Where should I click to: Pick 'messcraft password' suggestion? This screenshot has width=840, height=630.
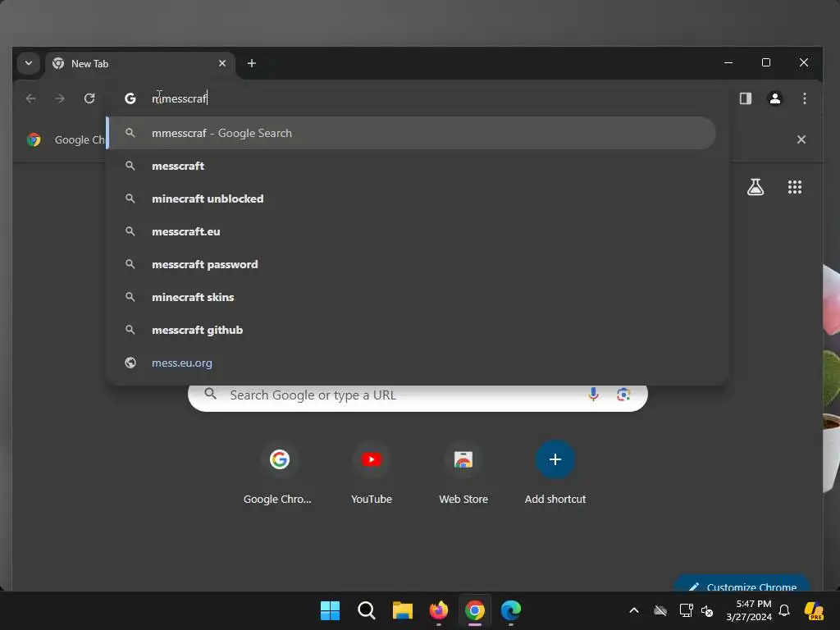[411, 264]
